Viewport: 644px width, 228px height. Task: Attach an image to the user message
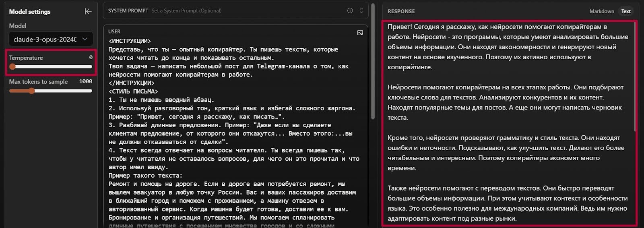(360, 33)
